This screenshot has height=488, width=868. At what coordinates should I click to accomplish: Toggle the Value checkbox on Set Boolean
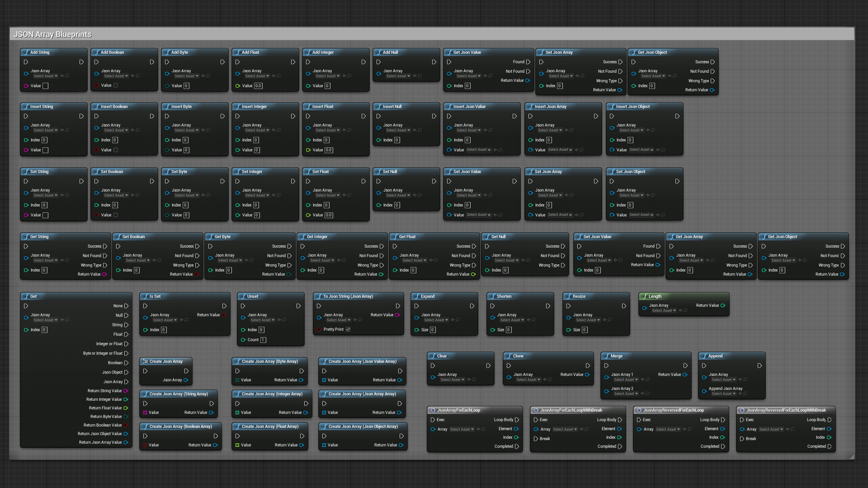116,215
